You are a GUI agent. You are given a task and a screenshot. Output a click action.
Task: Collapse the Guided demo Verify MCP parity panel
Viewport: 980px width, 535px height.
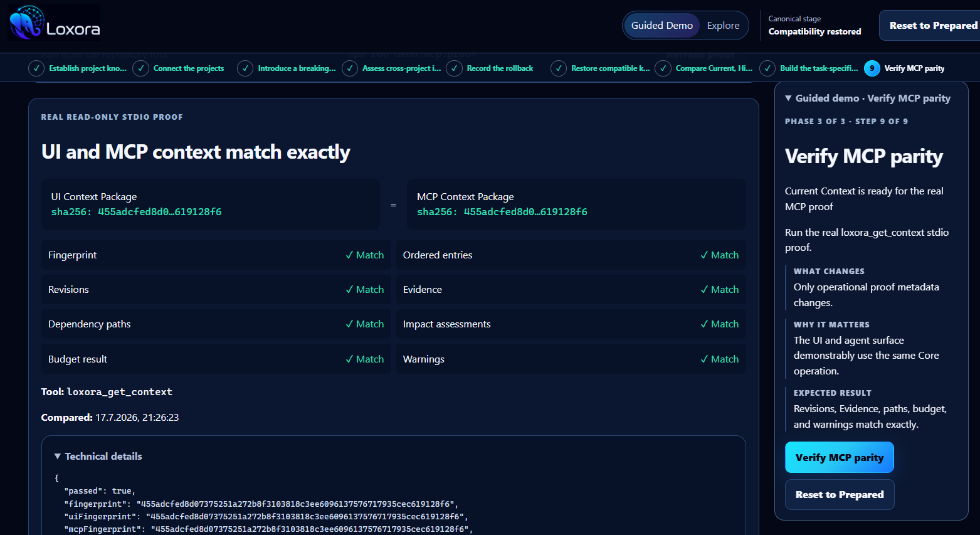point(868,98)
